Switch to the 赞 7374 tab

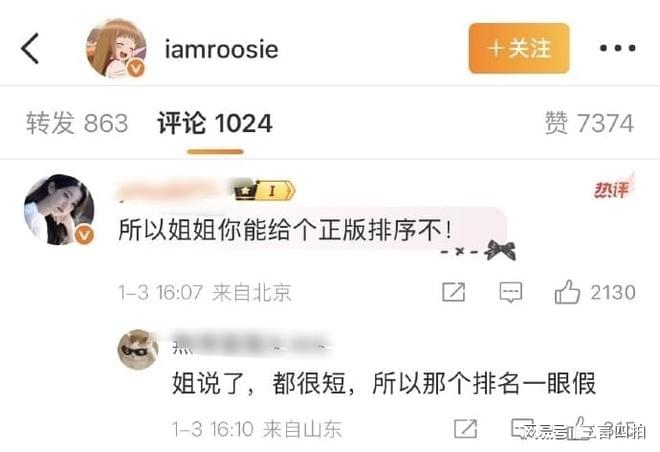[x=589, y=123]
